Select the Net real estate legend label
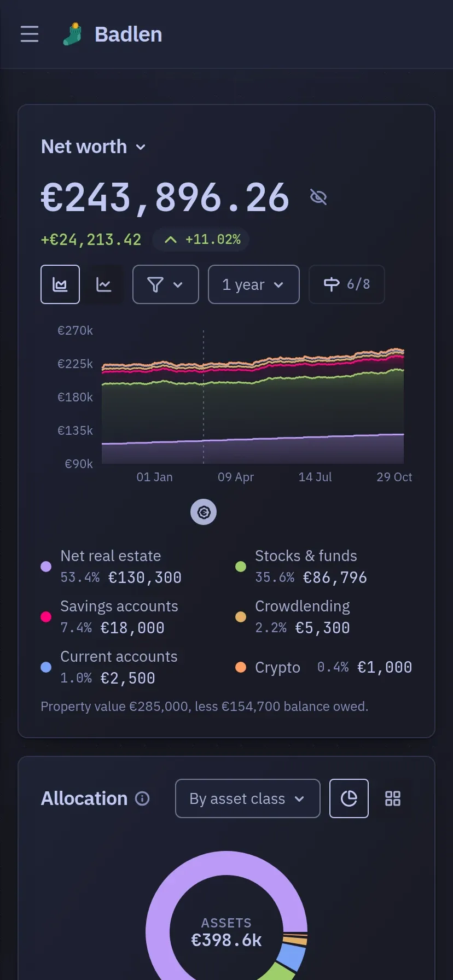Image resolution: width=453 pixels, height=980 pixels. [111, 556]
